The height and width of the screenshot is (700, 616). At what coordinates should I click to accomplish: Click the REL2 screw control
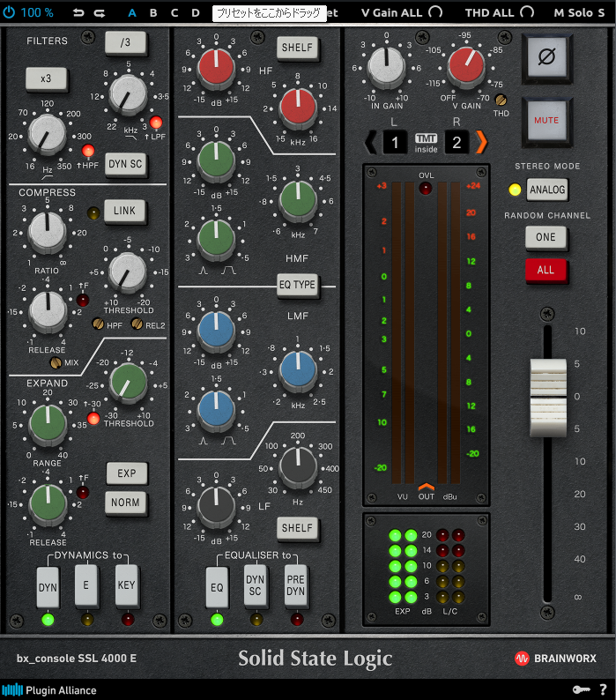[137, 324]
